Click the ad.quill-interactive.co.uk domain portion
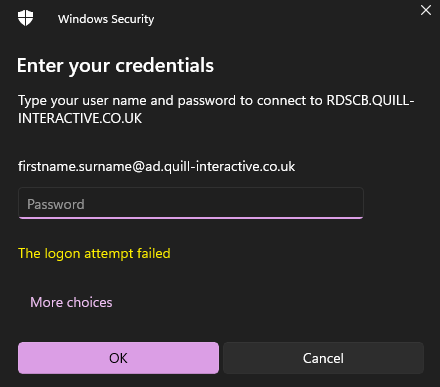The height and width of the screenshot is (387, 440). pyautogui.click(x=220, y=166)
